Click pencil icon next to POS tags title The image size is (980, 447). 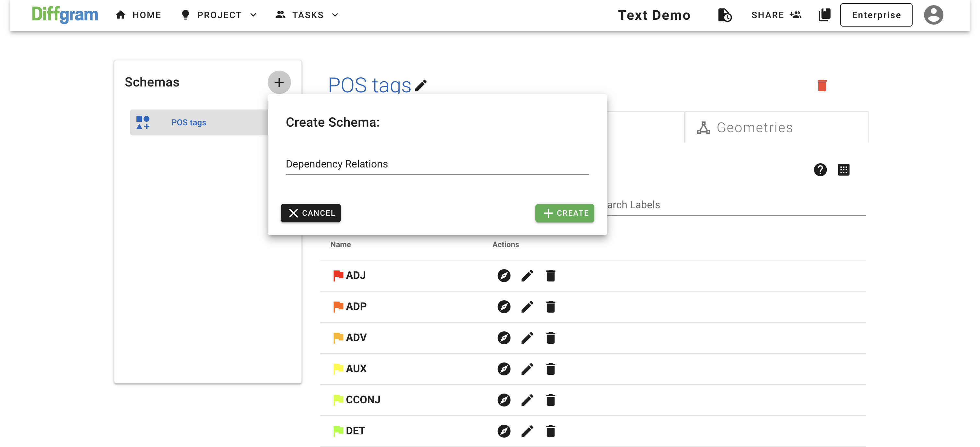pyautogui.click(x=421, y=85)
